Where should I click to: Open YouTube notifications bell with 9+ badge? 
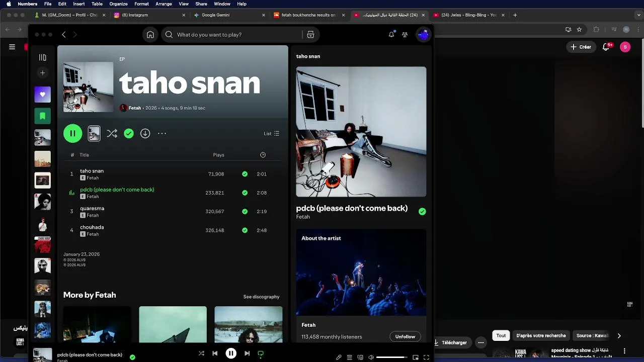[x=606, y=47]
